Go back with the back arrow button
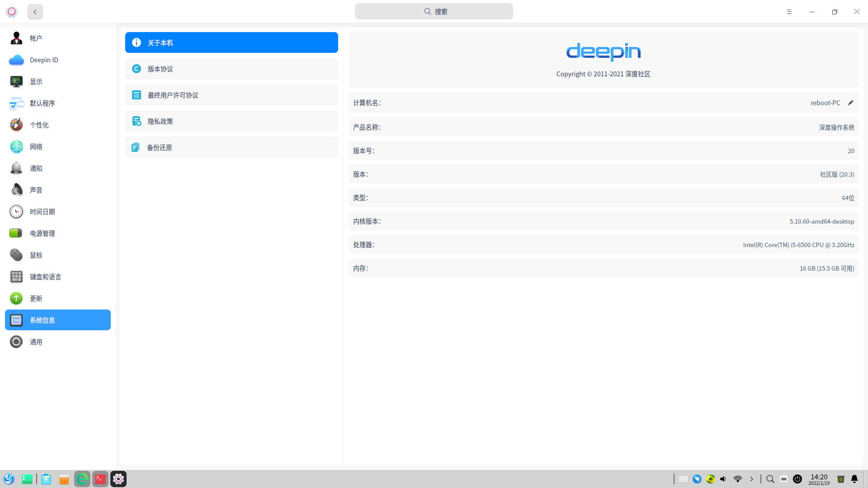The width and height of the screenshot is (868, 488). [35, 12]
